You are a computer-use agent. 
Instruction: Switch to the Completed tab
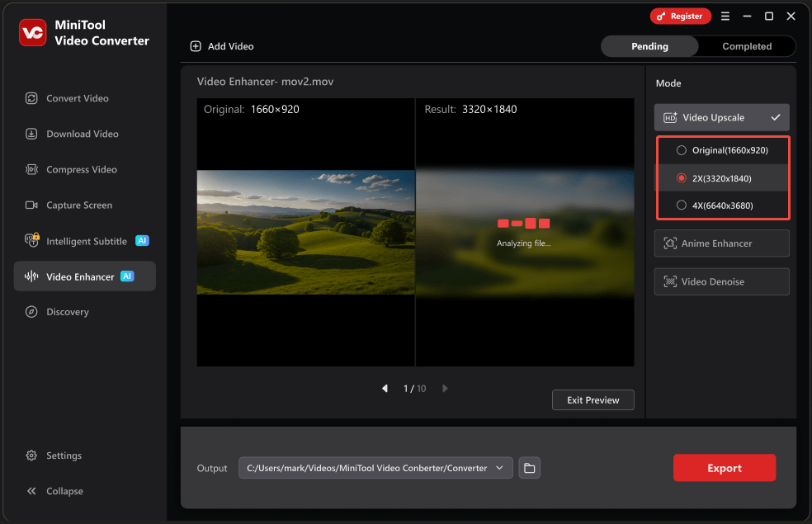(x=745, y=46)
